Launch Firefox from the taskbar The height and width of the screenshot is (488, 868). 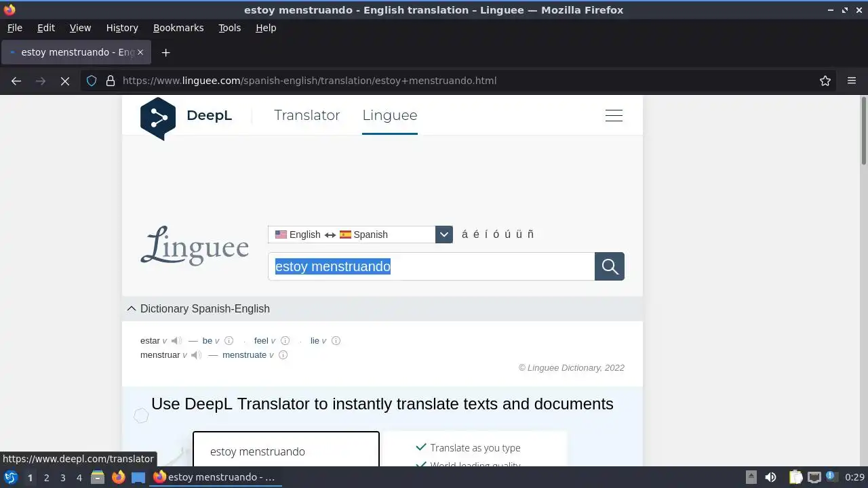[118, 477]
